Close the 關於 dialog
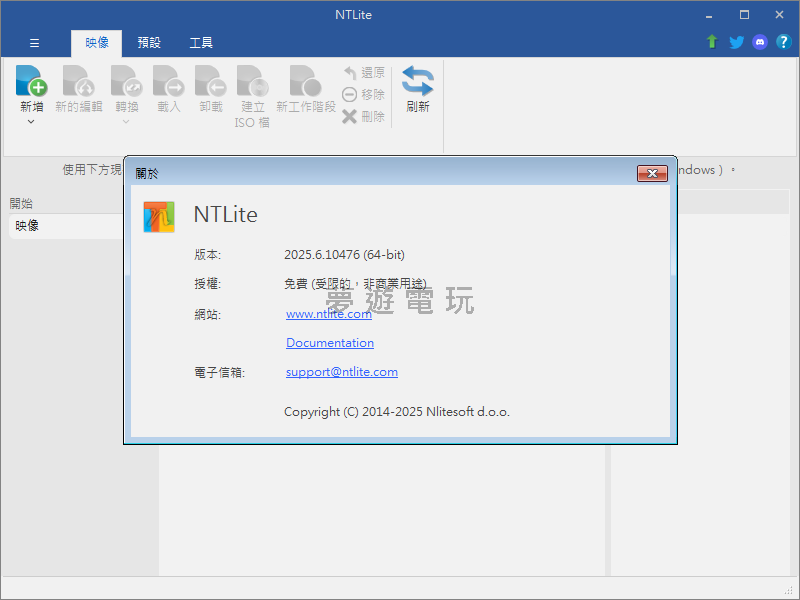Image resolution: width=800 pixels, height=600 pixels. [652, 173]
